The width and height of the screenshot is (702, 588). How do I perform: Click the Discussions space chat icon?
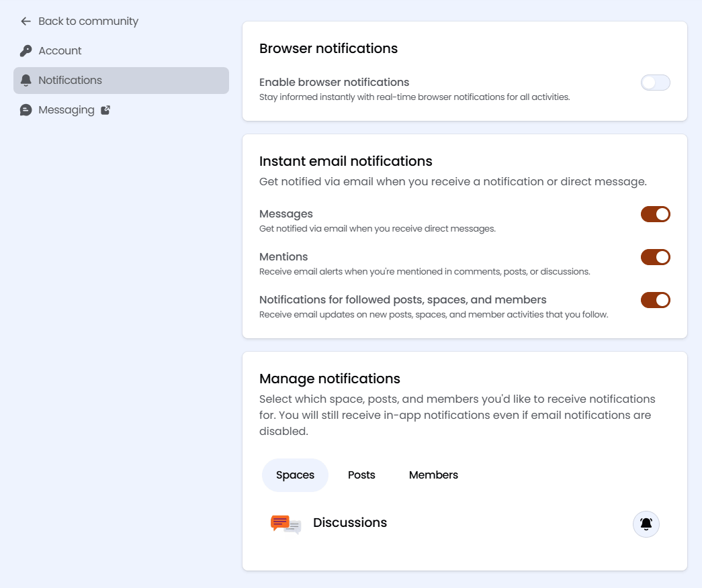pyautogui.click(x=286, y=524)
